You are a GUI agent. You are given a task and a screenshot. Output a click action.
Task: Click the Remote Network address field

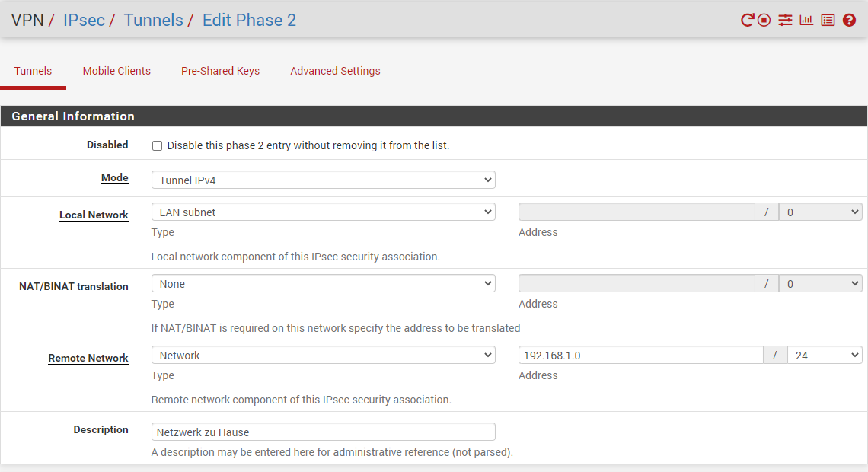[x=640, y=356]
